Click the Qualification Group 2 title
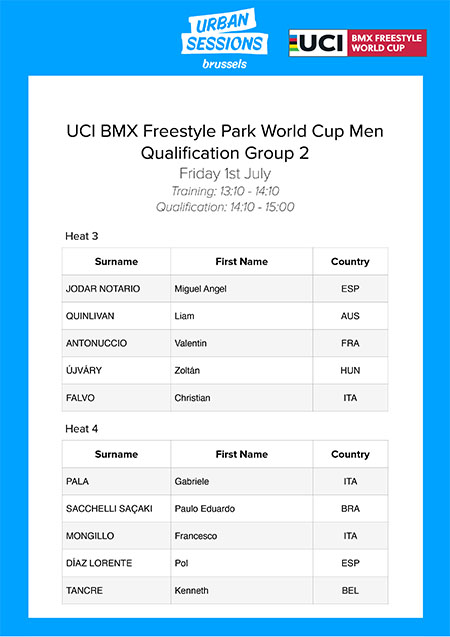 [x=225, y=153]
